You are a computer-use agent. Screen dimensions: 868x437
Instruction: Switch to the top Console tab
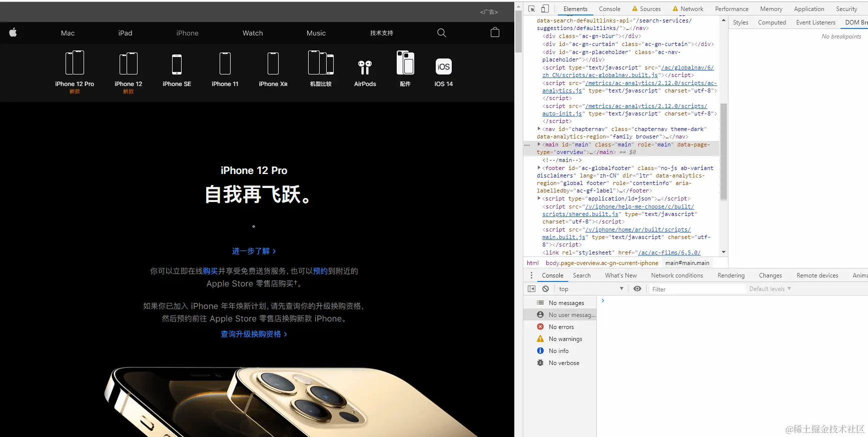(609, 9)
